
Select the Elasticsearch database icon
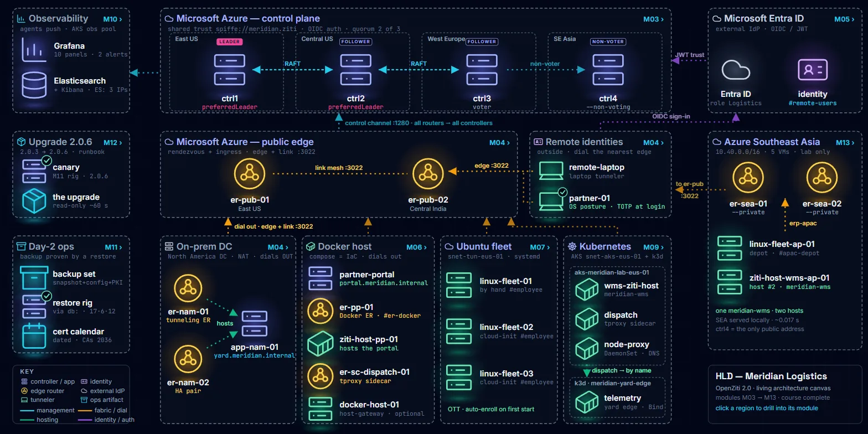click(x=34, y=85)
